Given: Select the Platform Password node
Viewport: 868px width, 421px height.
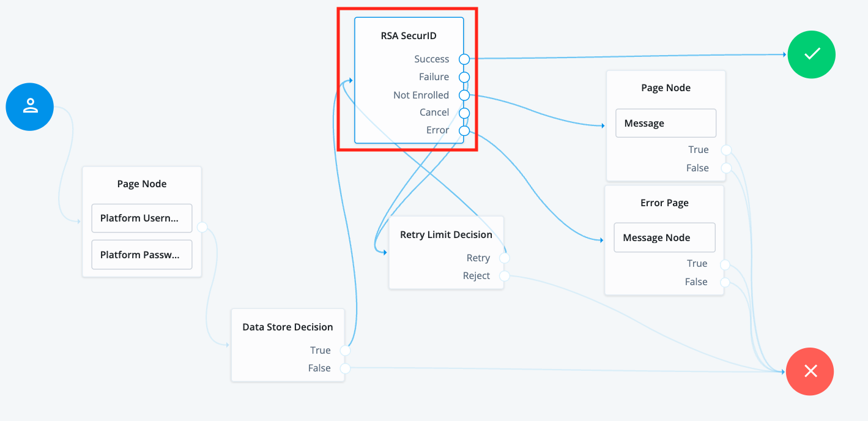Looking at the screenshot, I should 141,255.
